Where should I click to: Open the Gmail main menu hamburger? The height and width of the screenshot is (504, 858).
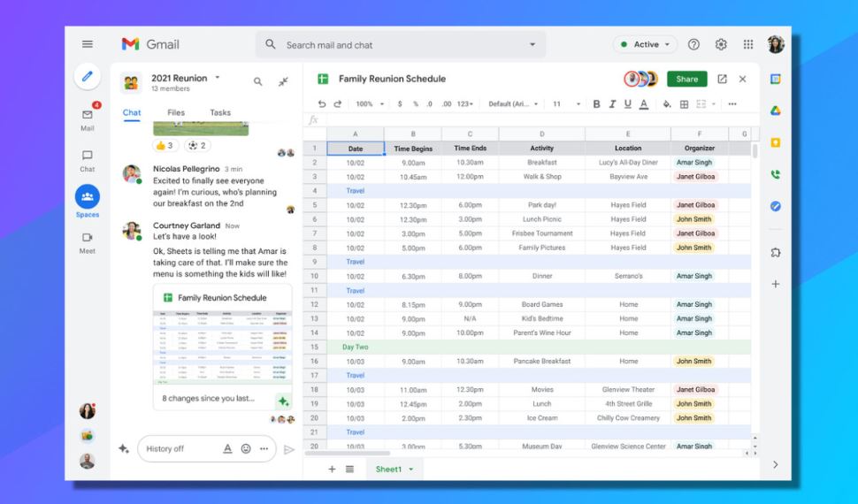coord(88,44)
